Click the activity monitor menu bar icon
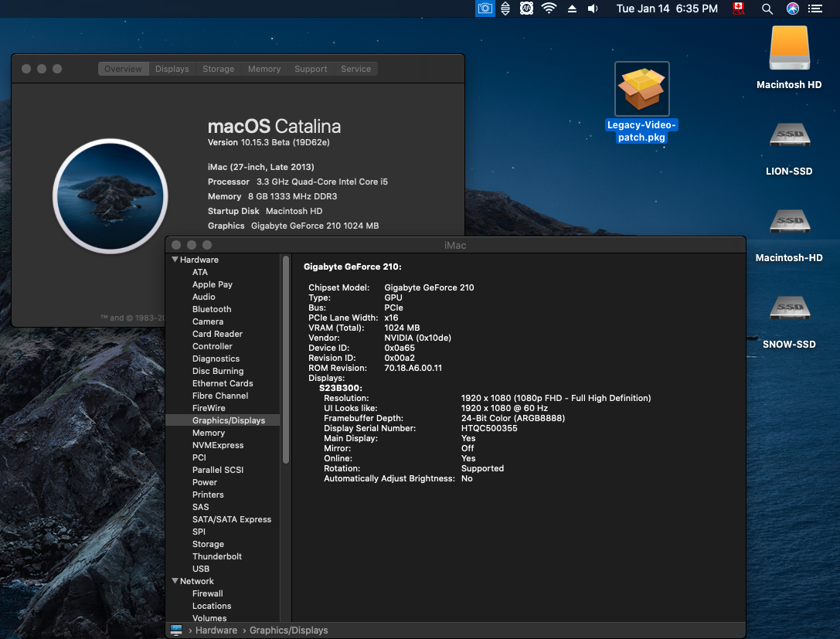 [x=526, y=8]
